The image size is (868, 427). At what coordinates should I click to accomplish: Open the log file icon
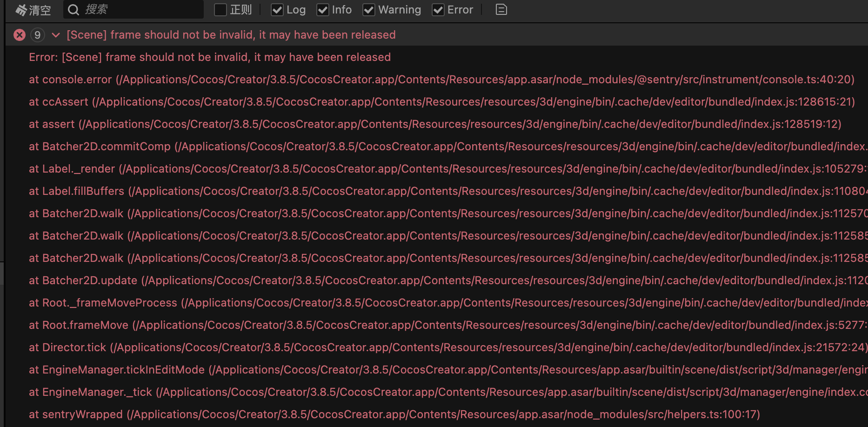(x=501, y=9)
